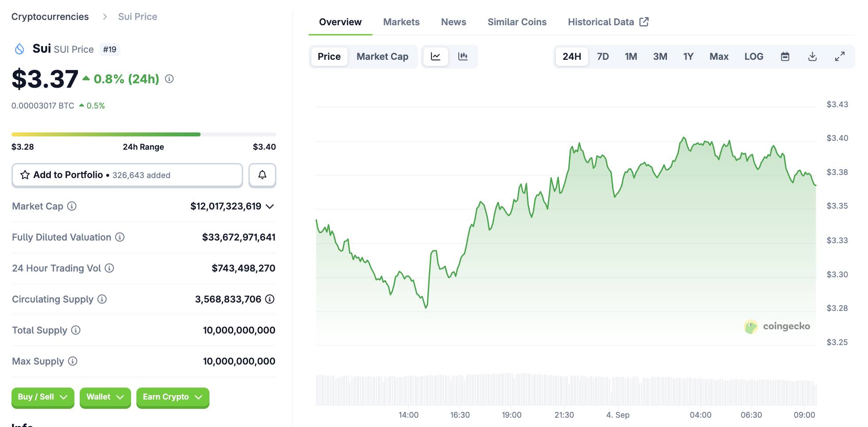Open the Earn Crypto dropdown
The height and width of the screenshot is (427, 868).
pos(173,397)
